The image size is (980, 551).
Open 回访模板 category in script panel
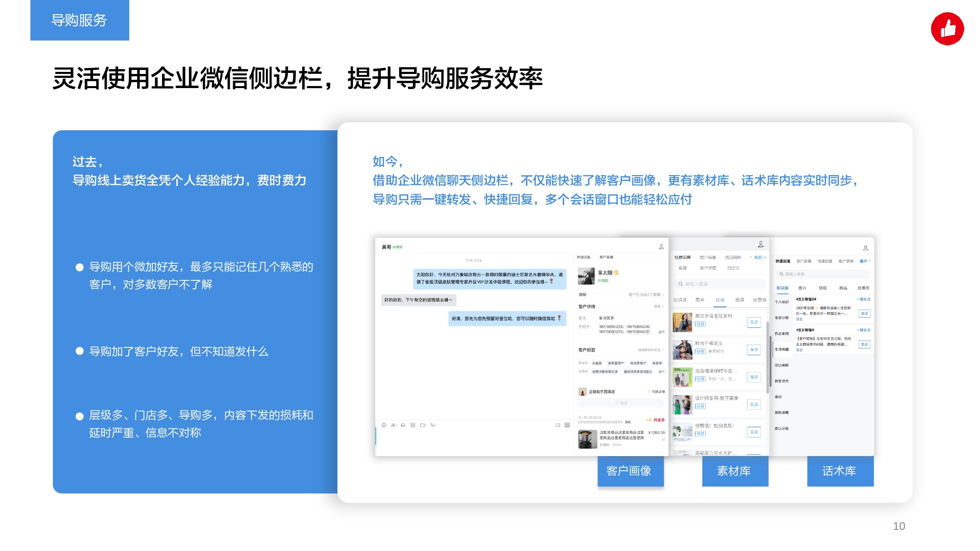click(x=782, y=365)
